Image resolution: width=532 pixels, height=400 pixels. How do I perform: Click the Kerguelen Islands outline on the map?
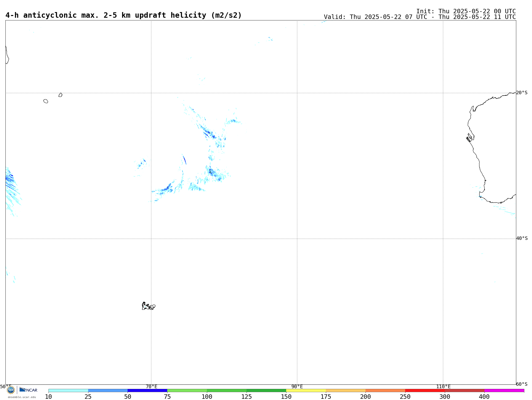click(149, 306)
